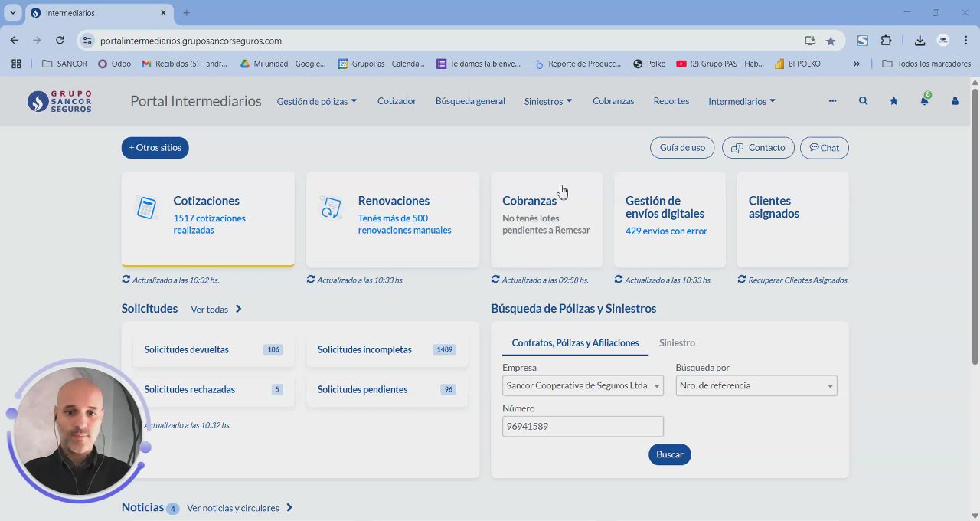The width and height of the screenshot is (980, 521).
Task: Open Reportes menu item
Action: pos(671,100)
